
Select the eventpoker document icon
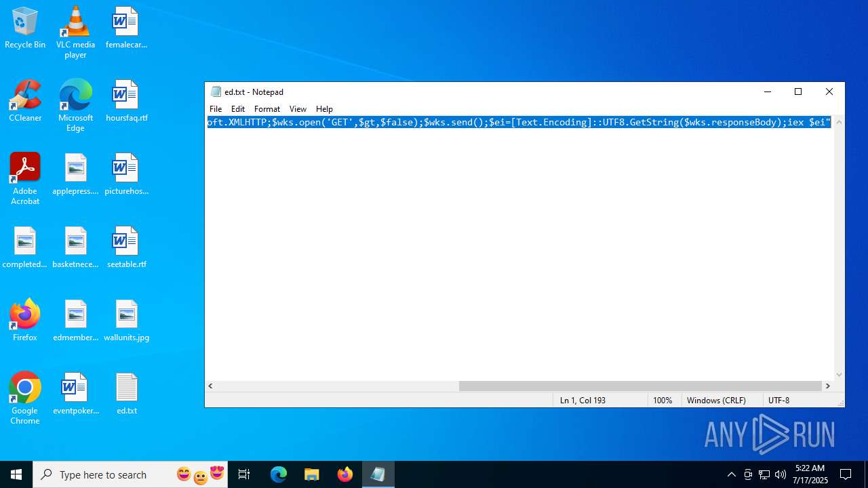pos(75,394)
